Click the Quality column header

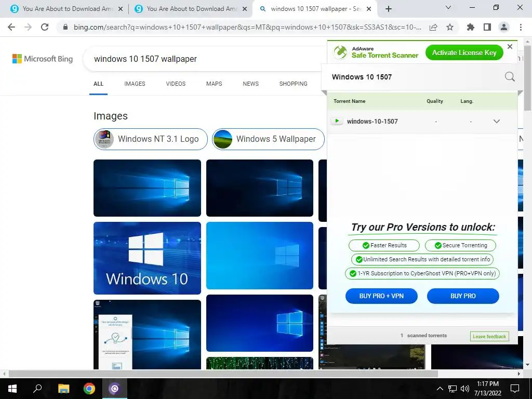(435, 101)
